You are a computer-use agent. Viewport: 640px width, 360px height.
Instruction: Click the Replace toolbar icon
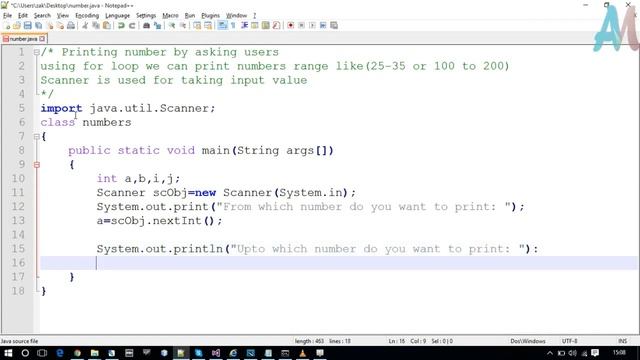(x=157, y=25)
